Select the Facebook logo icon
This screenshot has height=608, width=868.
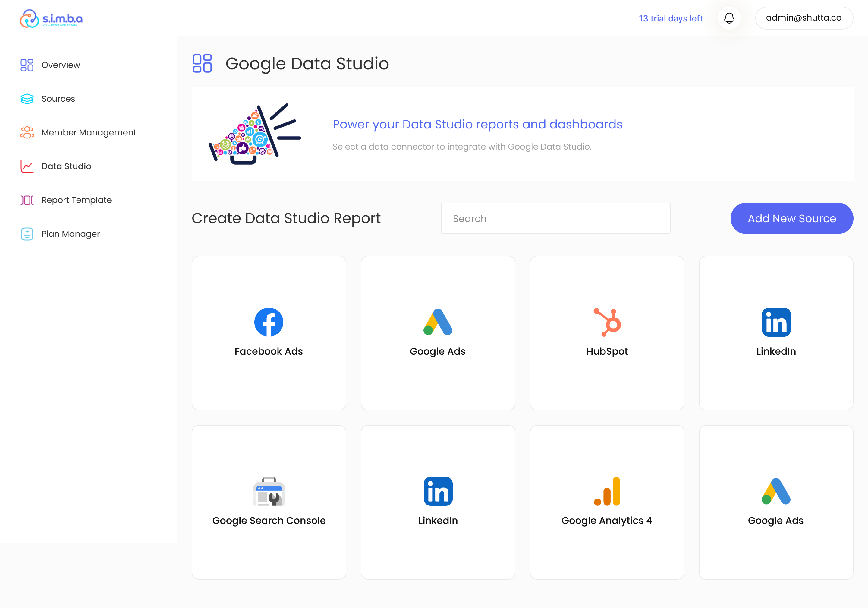[269, 322]
